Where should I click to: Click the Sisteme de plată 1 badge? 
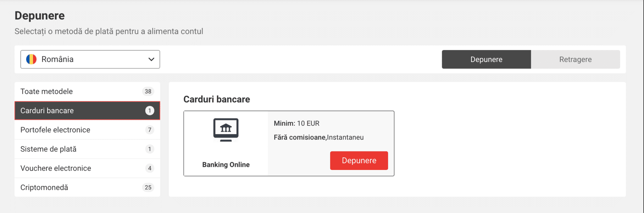pyautogui.click(x=150, y=149)
